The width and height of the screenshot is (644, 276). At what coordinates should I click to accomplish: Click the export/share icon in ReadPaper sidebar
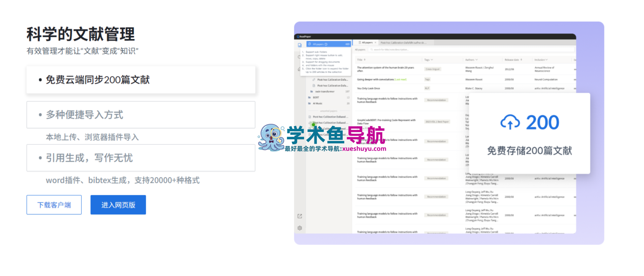pos(300,216)
